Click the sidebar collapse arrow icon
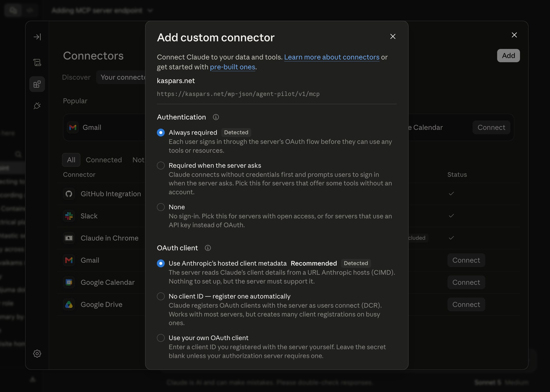The width and height of the screenshot is (550, 392). (x=37, y=37)
